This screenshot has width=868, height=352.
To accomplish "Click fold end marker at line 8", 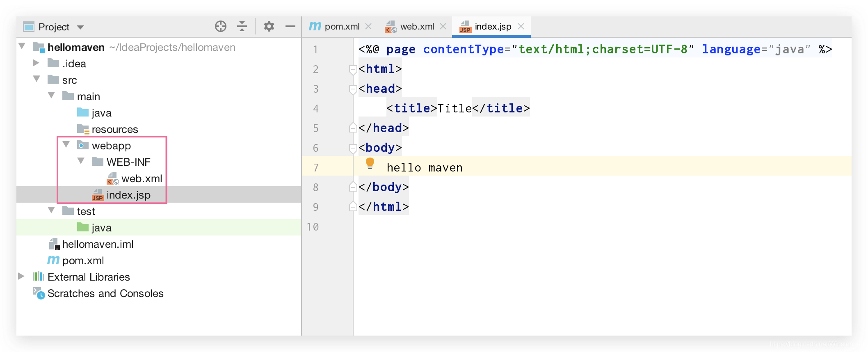I will click(x=353, y=187).
